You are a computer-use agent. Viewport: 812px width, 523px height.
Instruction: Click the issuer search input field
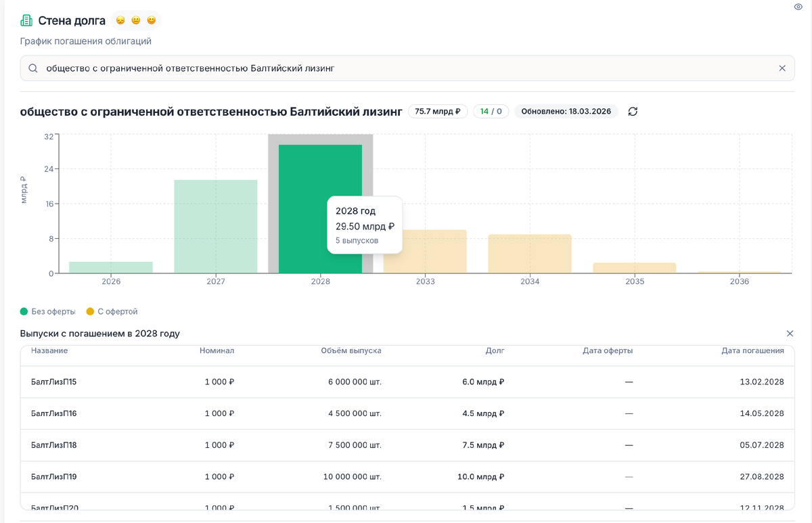407,68
